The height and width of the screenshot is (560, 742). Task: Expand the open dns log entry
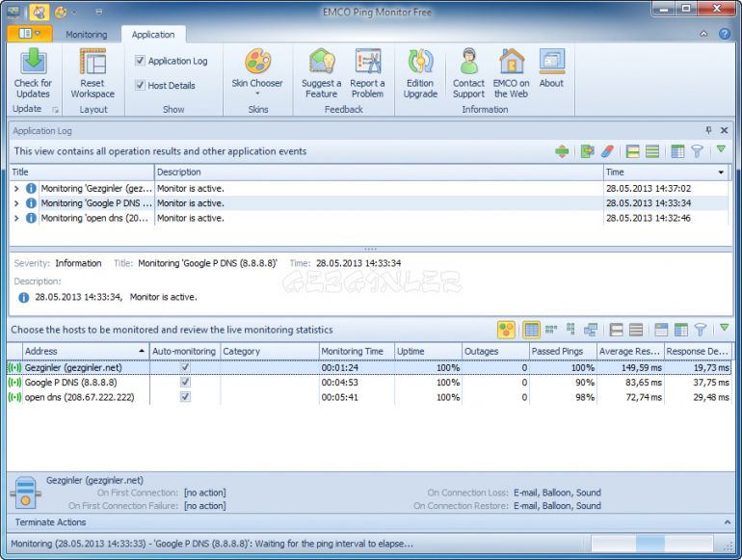16,218
